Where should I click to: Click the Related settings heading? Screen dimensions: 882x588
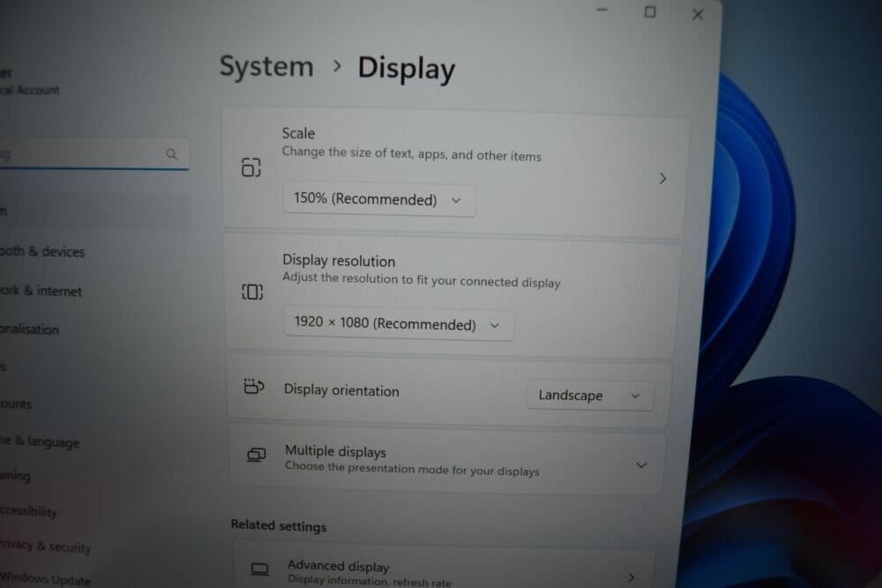[279, 525]
